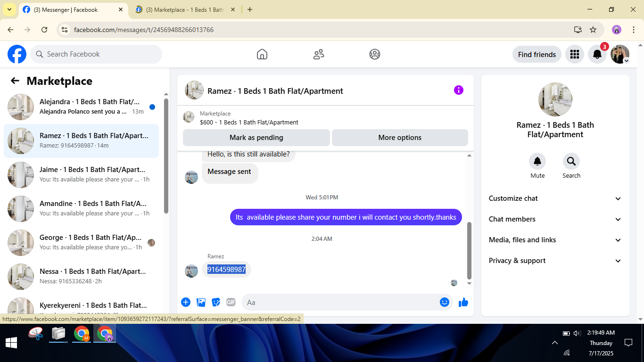Open the account profile picture menu
This screenshot has width=644, height=362.
tap(620, 54)
